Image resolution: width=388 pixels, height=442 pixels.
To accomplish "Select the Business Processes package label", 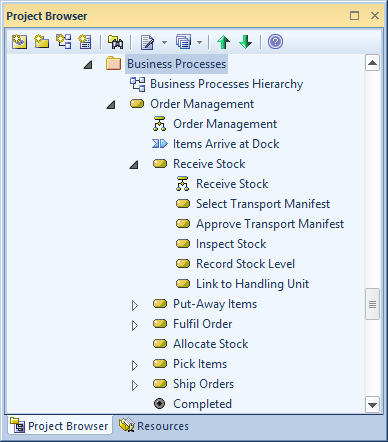I will click(177, 64).
